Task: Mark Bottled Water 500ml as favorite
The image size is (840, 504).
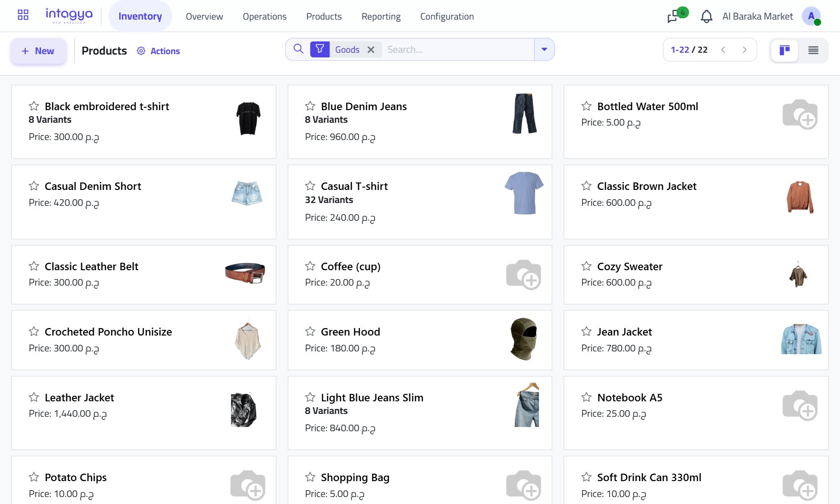Action: coord(586,106)
